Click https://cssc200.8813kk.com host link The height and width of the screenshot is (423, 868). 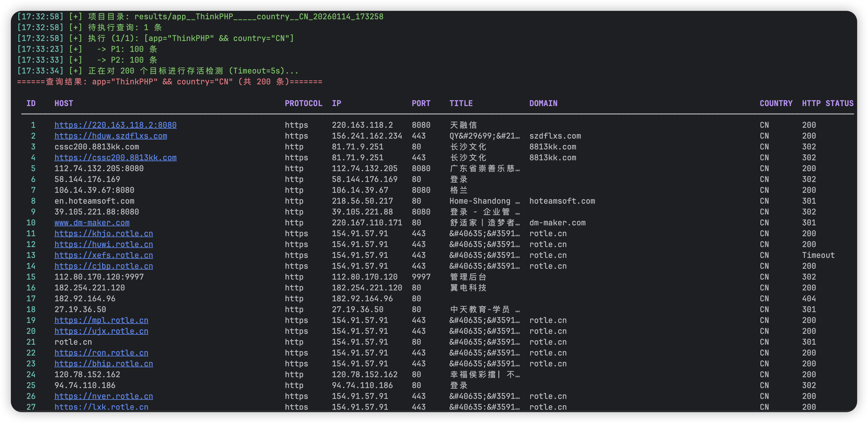115,158
